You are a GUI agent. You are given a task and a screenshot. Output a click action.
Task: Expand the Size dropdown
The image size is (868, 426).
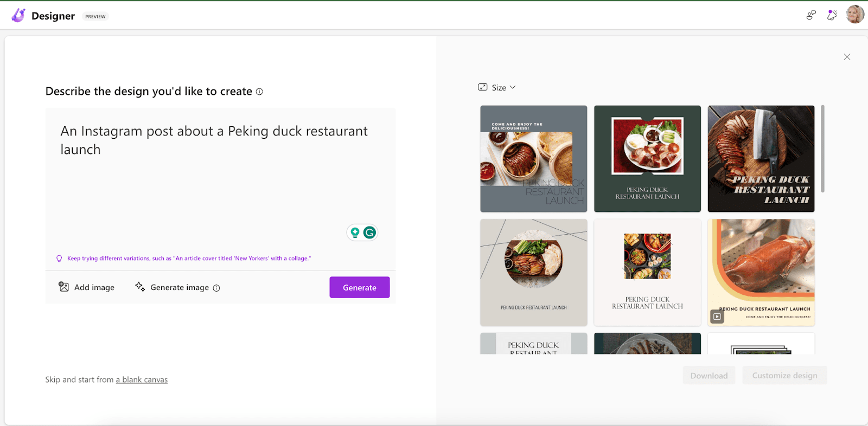coord(497,87)
